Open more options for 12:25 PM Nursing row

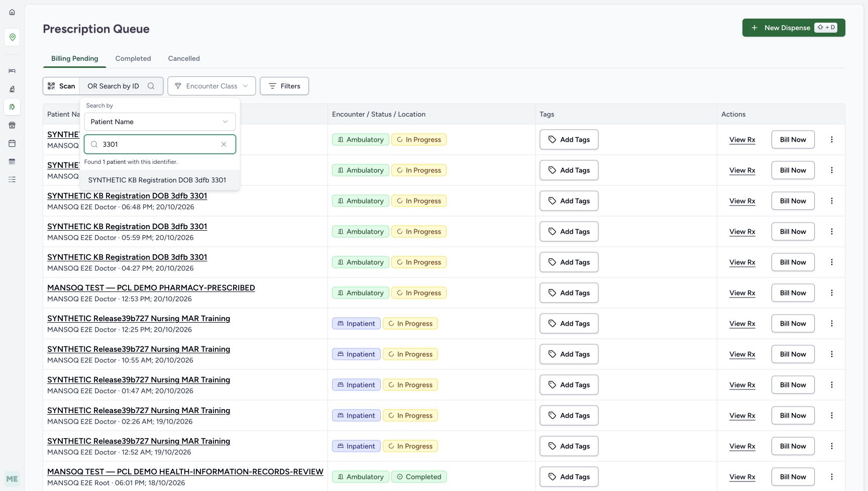tap(832, 324)
